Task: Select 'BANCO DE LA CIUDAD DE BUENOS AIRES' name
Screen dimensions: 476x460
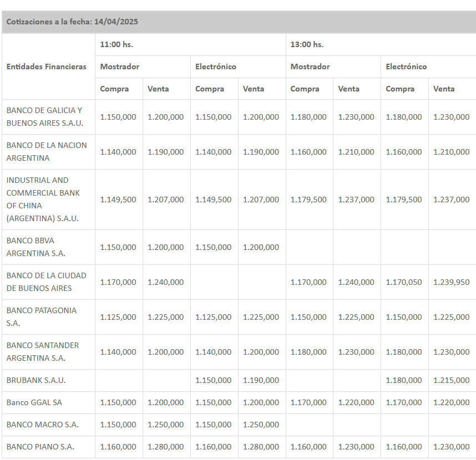Action: click(x=47, y=282)
